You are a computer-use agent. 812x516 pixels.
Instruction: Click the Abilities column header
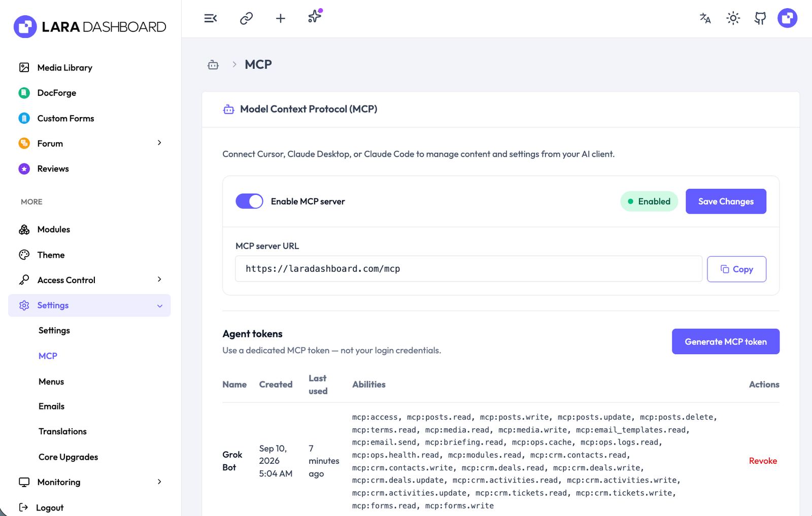click(369, 385)
